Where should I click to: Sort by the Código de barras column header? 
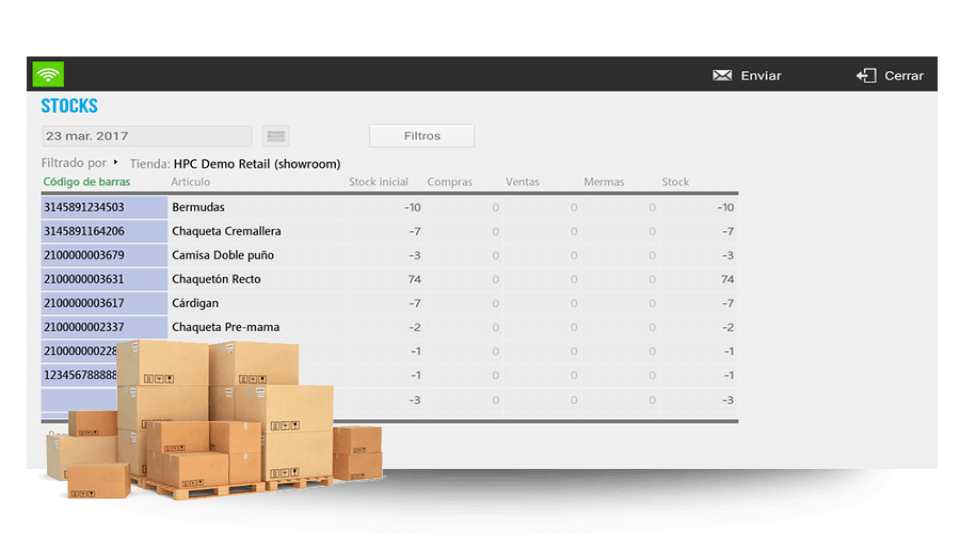87,182
